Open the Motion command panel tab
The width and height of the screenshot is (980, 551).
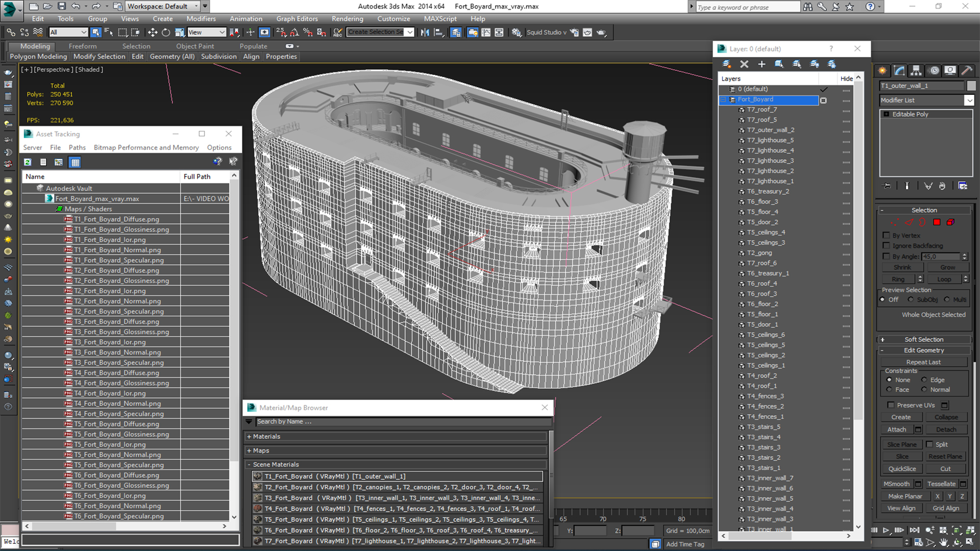pyautogui.click(x=934, y=70)
